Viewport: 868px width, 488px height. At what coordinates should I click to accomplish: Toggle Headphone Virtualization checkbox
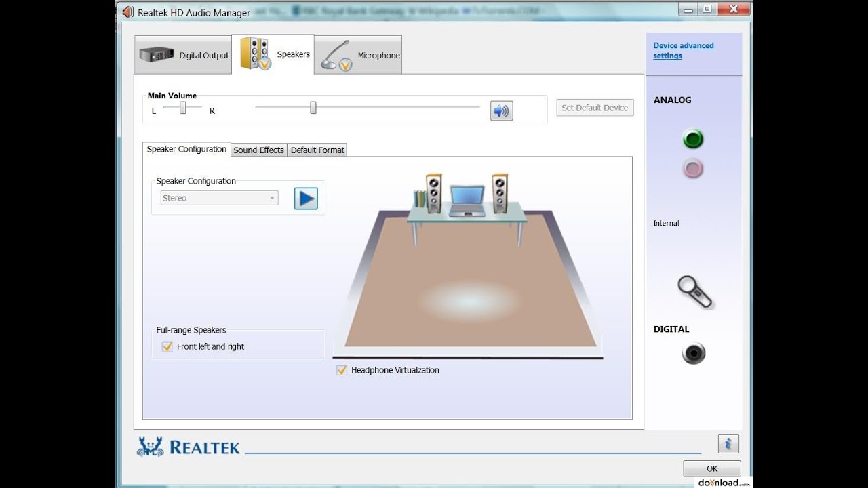(342, 370)
